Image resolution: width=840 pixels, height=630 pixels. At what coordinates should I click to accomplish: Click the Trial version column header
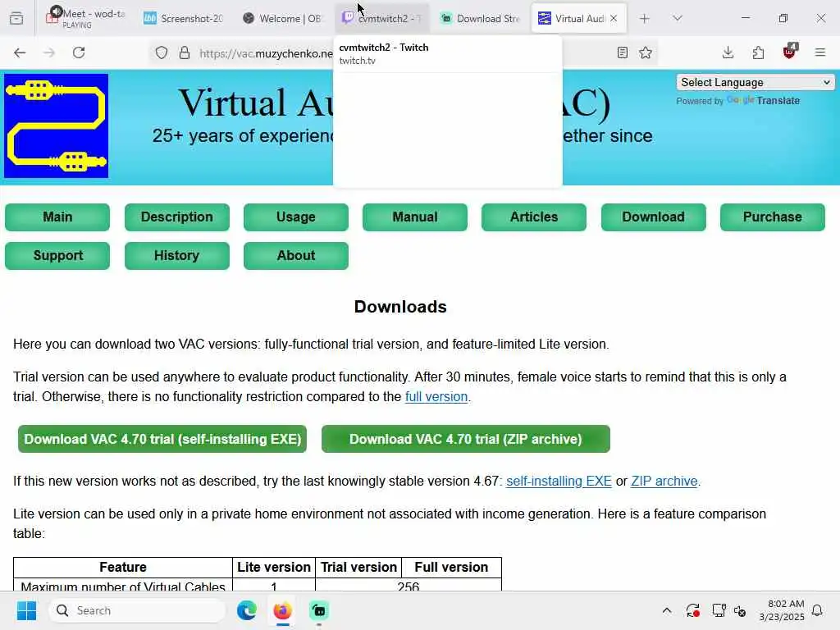click(358, 568)
